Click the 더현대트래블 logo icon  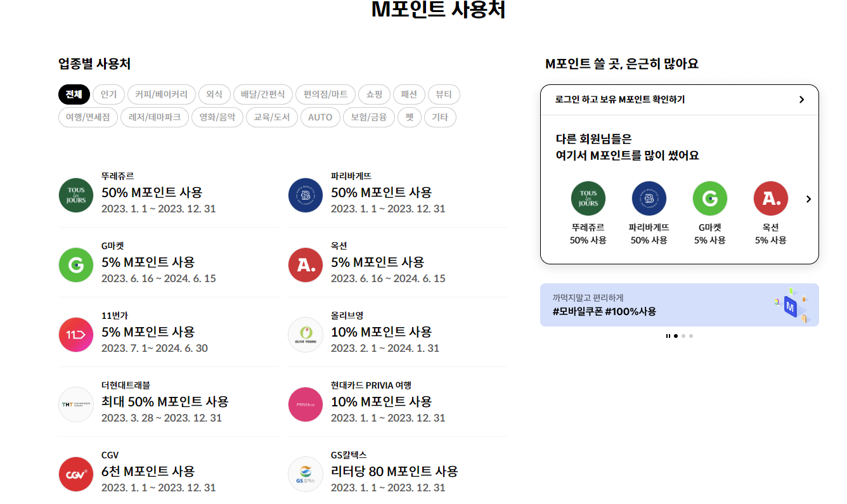(76, 404)
